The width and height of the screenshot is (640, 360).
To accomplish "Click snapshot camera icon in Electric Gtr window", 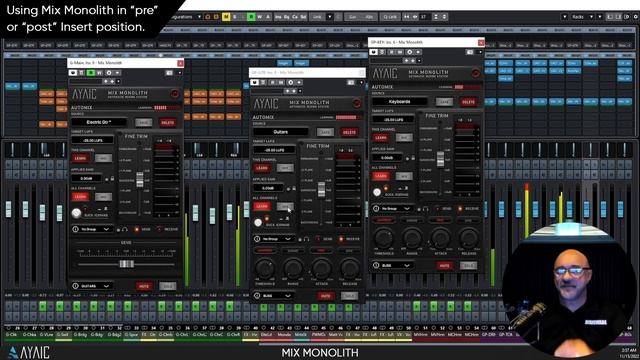I will (x=169, y=73).
